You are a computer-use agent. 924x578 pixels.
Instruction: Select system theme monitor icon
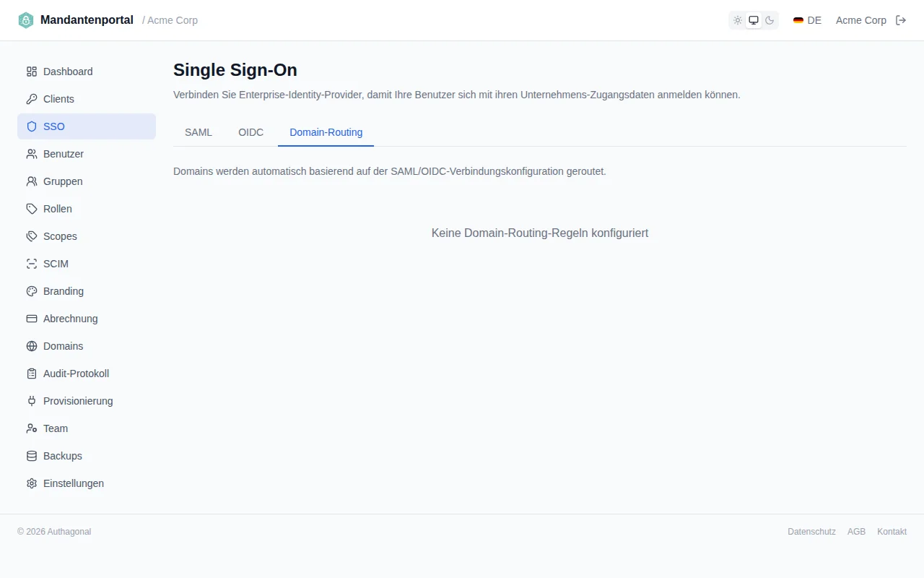[754, 20]
